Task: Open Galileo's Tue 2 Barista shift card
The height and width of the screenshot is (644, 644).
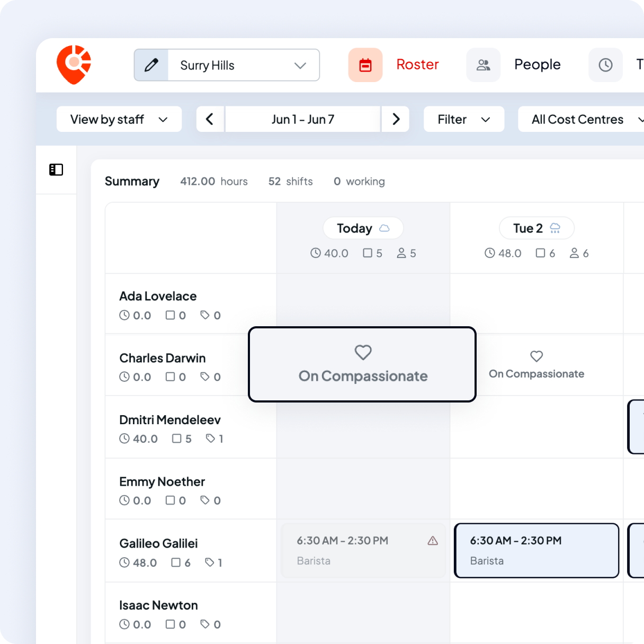Action: click(536, 551)
